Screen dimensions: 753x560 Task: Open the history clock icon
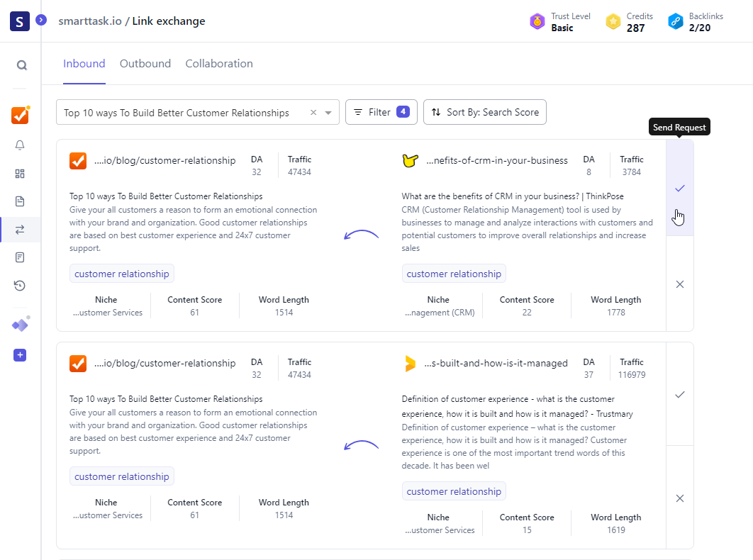(x=20, y=286)
